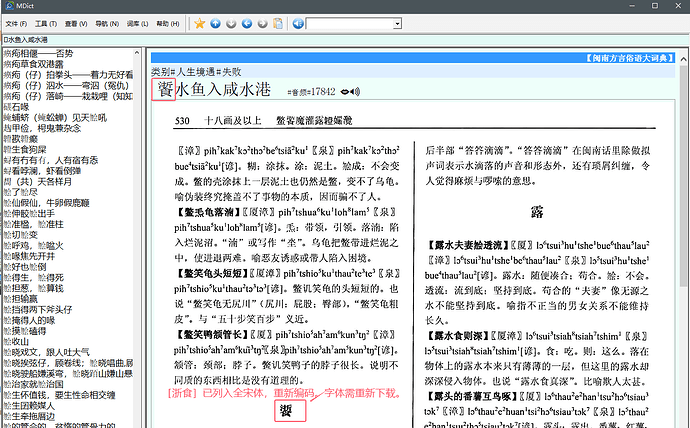690x428 pixels.
Task: Click the blue speaker pronounce icon in toolbar
Action: tap(298, 23)
